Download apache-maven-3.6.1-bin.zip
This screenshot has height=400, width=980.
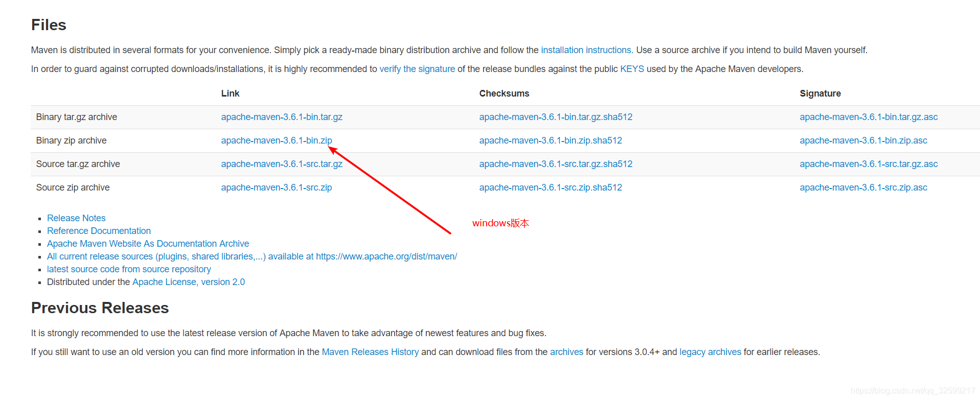277,140
